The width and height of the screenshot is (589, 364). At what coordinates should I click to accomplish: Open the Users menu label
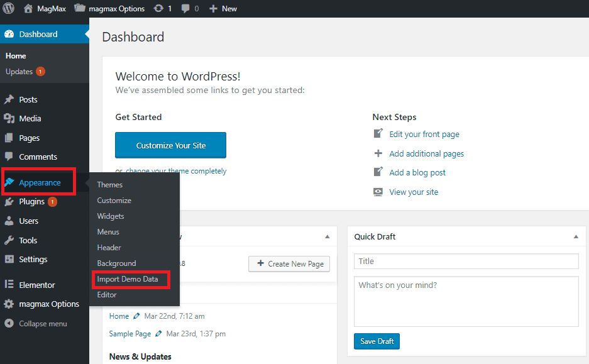point(28,221)
